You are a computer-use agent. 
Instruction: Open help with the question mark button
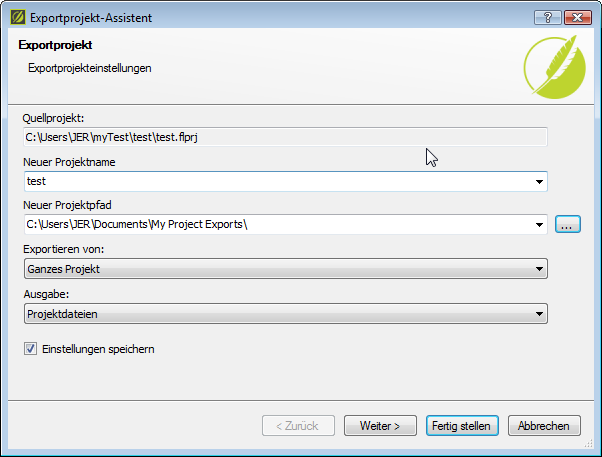pos(548,17)
